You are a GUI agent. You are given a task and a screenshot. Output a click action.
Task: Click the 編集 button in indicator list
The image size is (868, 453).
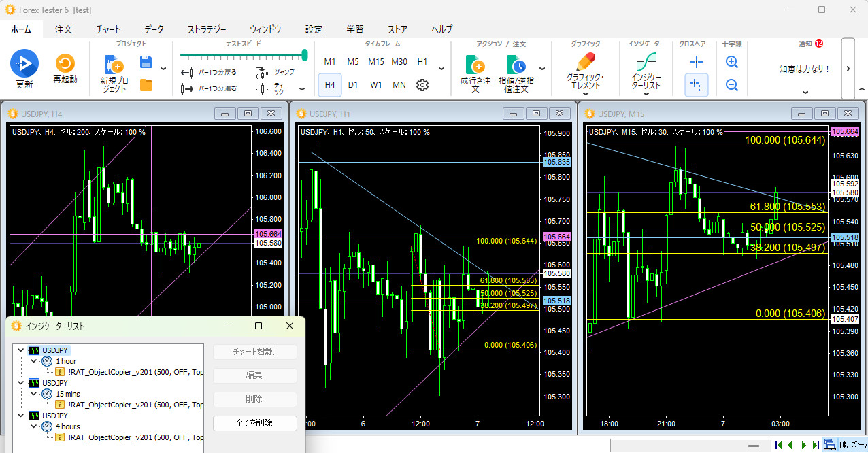pyautogui.click(x=255, y=375)
